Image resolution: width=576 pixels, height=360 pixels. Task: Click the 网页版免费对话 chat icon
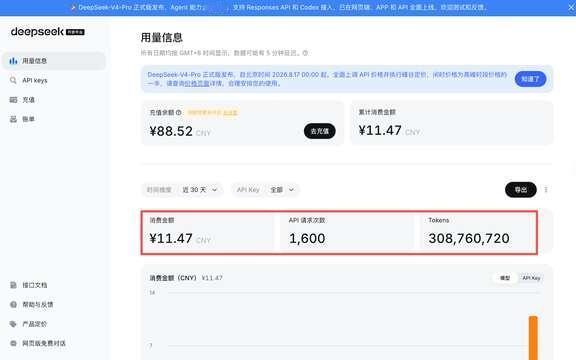coord(13,343)
